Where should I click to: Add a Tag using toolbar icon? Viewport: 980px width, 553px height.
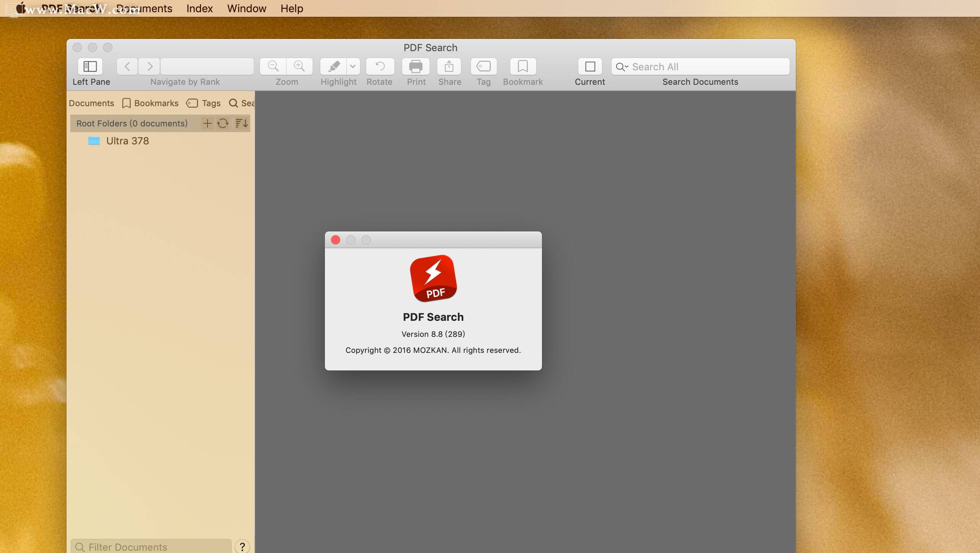tap(484, 66)
